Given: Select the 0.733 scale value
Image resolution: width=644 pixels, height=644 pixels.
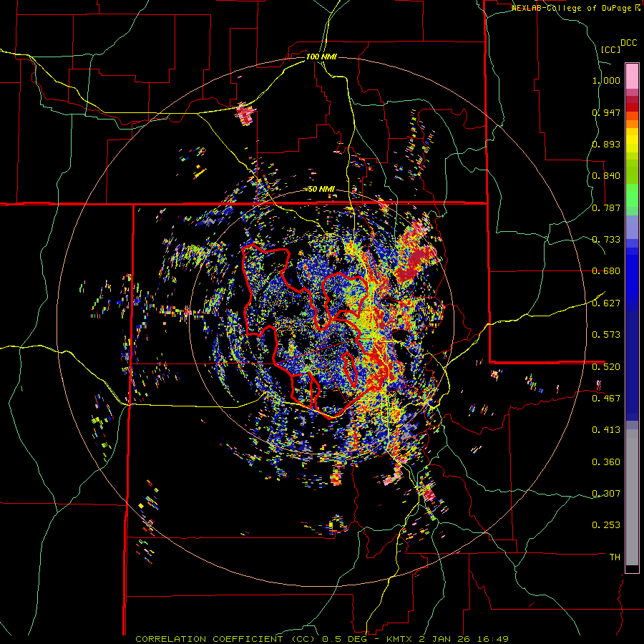Looking at the screenshot, I should 606,240.
